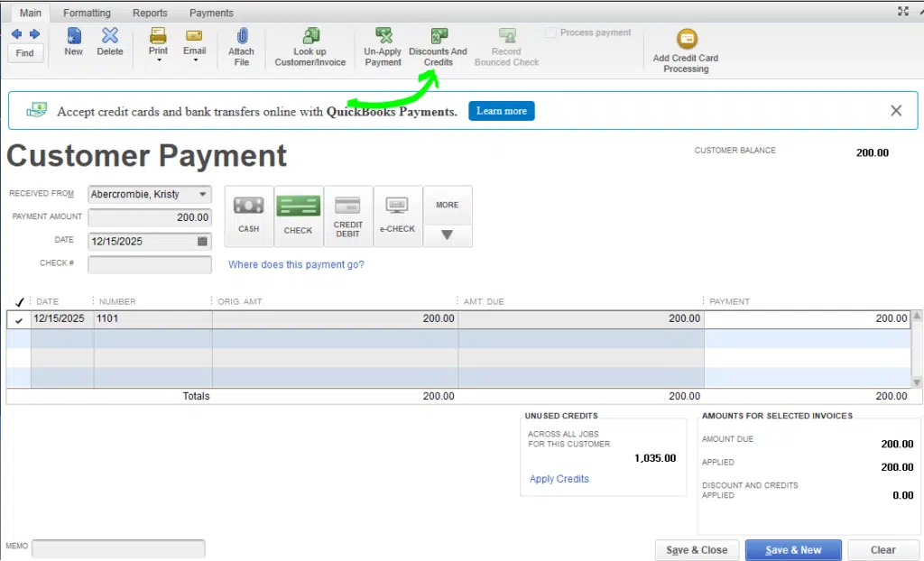Screen dimensions: 924x561
Task: Select CREDIT DEBIT payment method
Action: click(347, 216)
